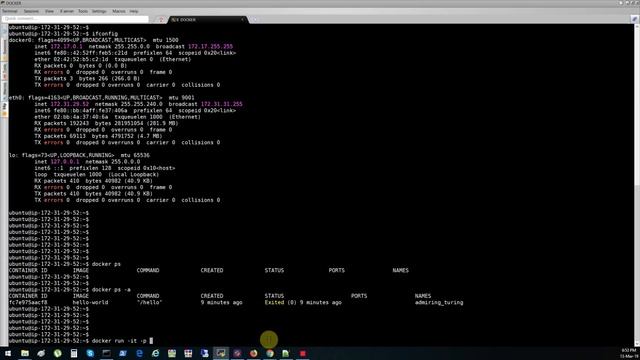Open the Windows Start menu
The width and height of the screenshot is (640, 360).
pyautogui.click(x=8, y=353)
